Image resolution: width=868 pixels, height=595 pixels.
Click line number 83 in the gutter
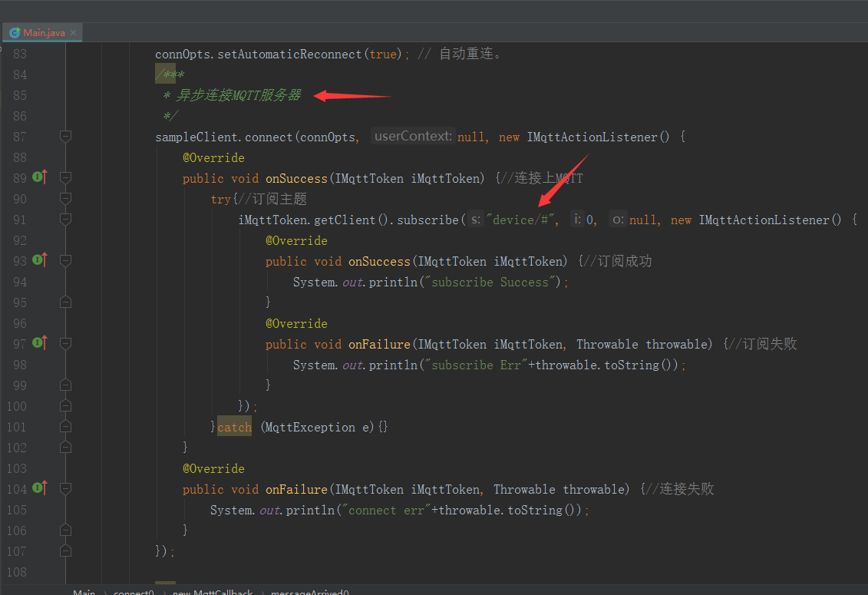[20, 55]
